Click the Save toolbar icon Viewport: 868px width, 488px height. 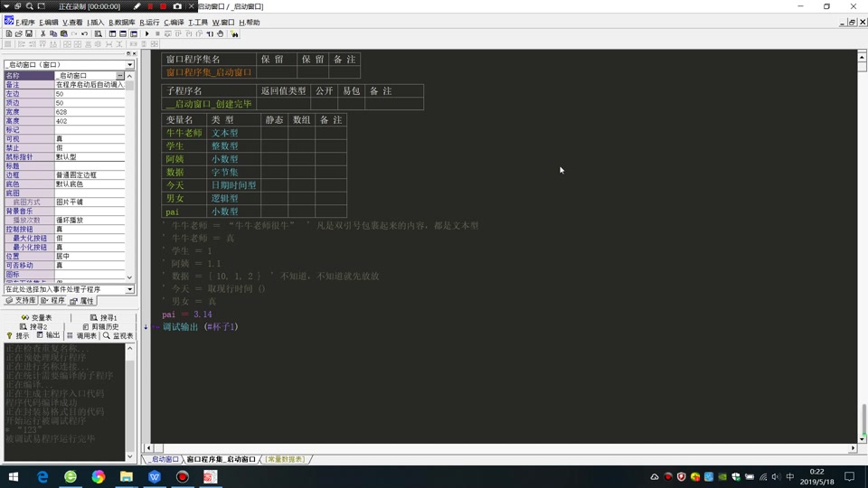(x=29, y=33)
